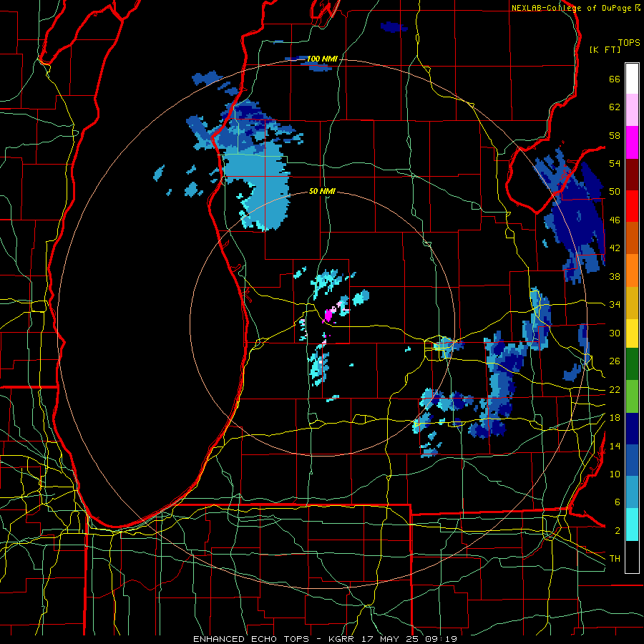Image resolution: width=644 pixels, height=644 pixels.
Task: Click legend value 2
Action: (617, 531)
